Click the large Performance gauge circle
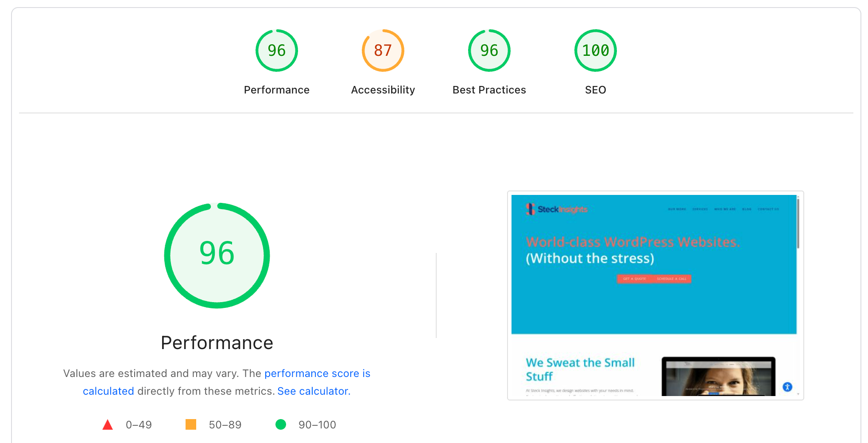 217,256
